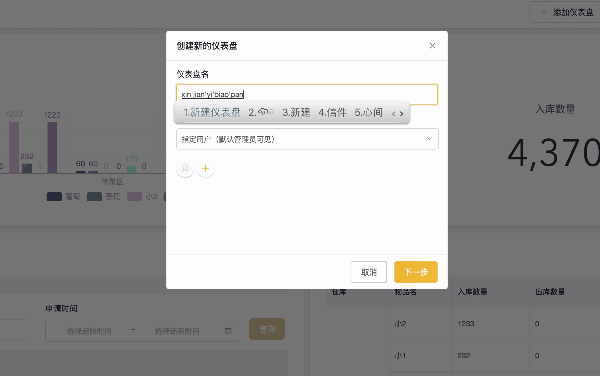The width and height of the screenshot is (600, 376).
Task: Click the bar labeled 1222 in chart
Action: (x=52, y=148)
